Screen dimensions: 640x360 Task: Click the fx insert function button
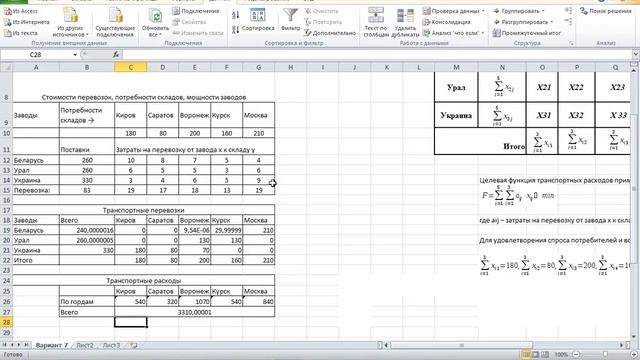116,55
